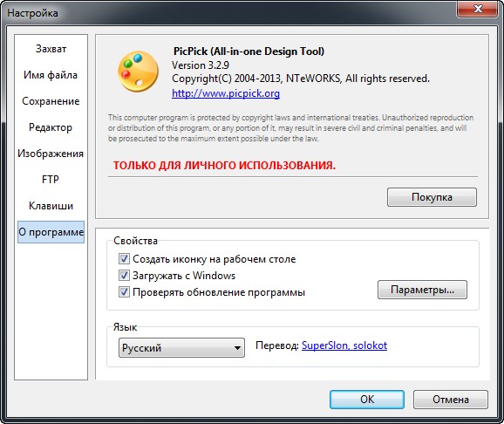
Task: Switch to Имя файла section
Action: [51, 75]
